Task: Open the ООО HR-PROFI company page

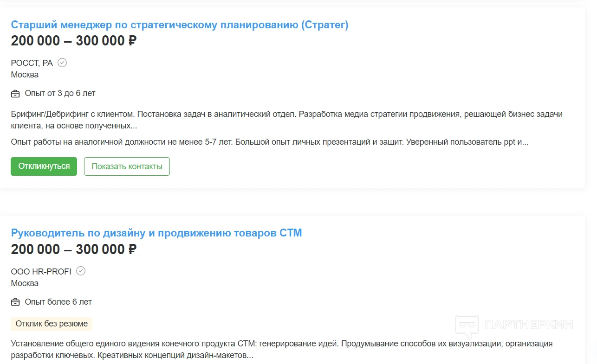Action: click(41, 272)
